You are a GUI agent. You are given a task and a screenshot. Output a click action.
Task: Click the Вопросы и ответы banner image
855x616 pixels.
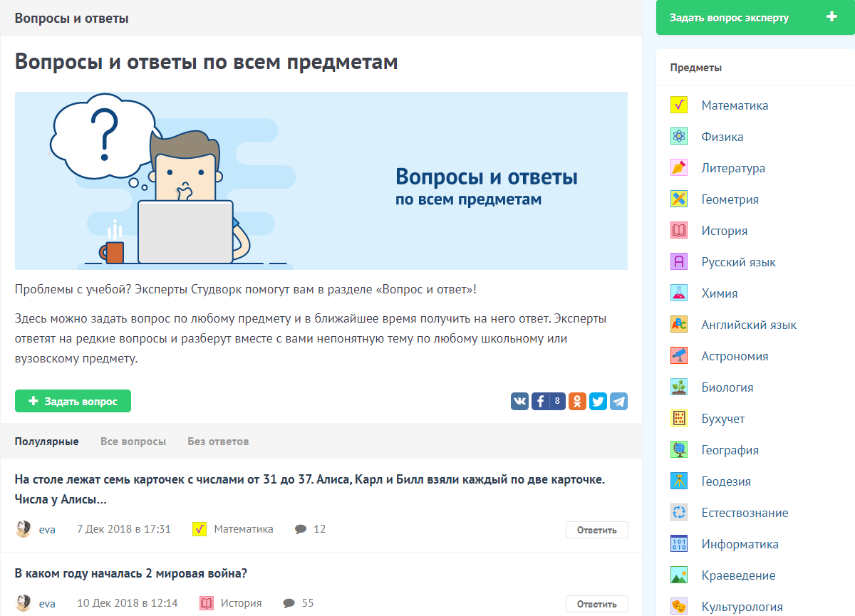321,181
